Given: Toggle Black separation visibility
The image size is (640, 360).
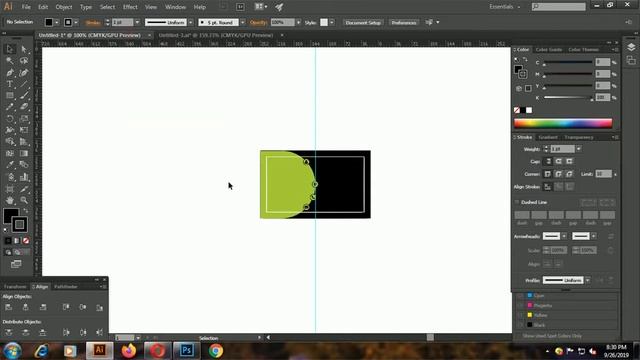Looking at the screenshot, I should tap(520, 324).
